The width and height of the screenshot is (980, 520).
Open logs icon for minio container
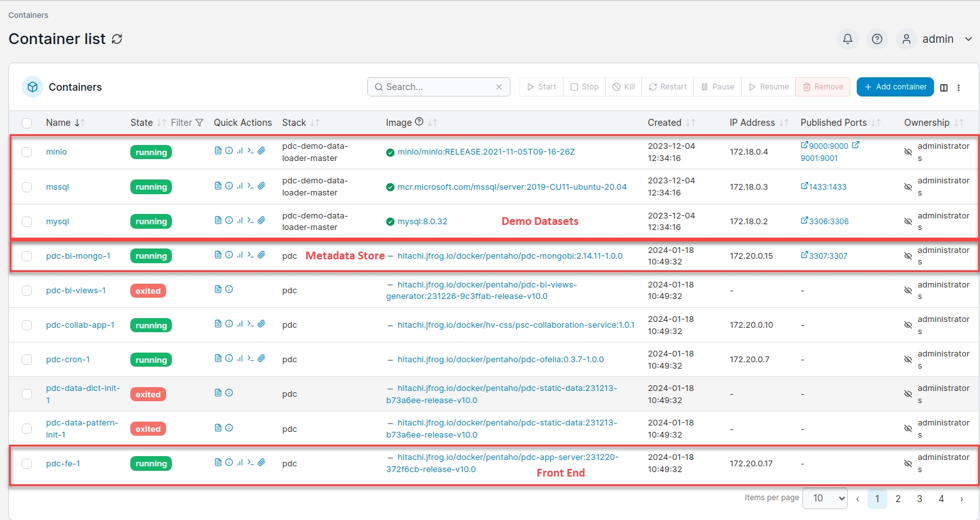tap(218, 151)
